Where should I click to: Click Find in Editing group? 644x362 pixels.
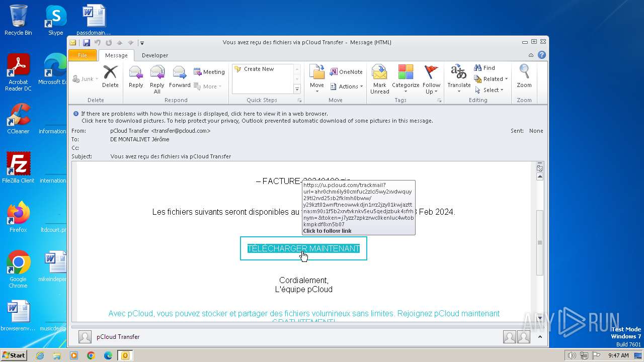(485, 68)
